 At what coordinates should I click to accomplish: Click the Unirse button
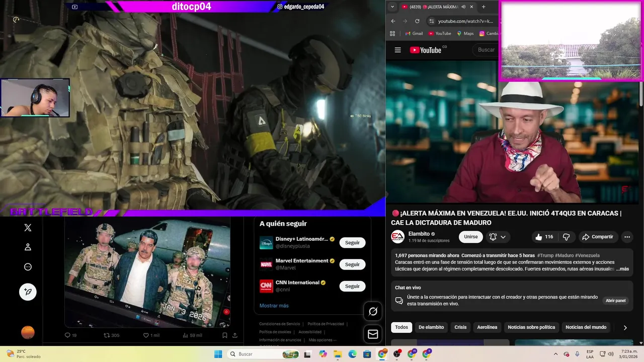[x=471, y=237]
